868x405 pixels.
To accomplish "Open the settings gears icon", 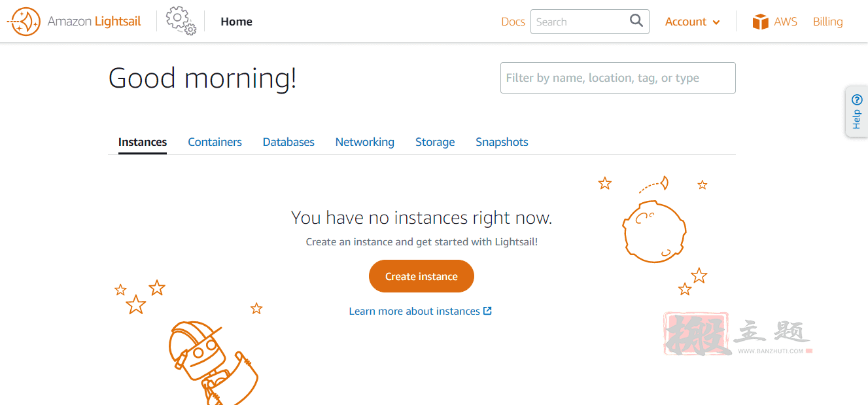I will tap(181, 21).
